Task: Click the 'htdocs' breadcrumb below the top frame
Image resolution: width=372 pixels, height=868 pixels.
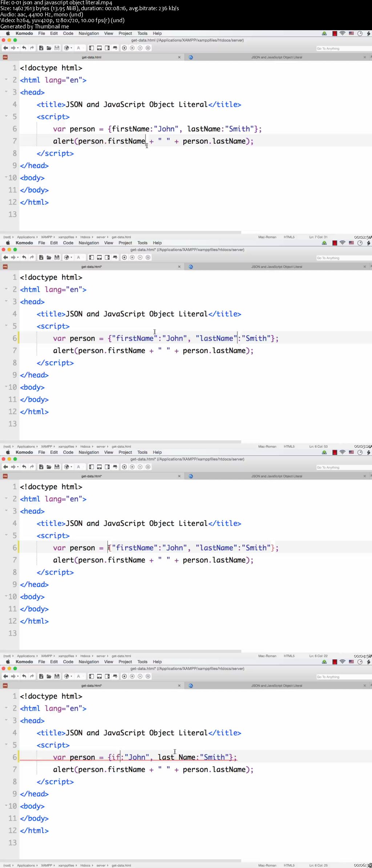Action: (85, 237)
